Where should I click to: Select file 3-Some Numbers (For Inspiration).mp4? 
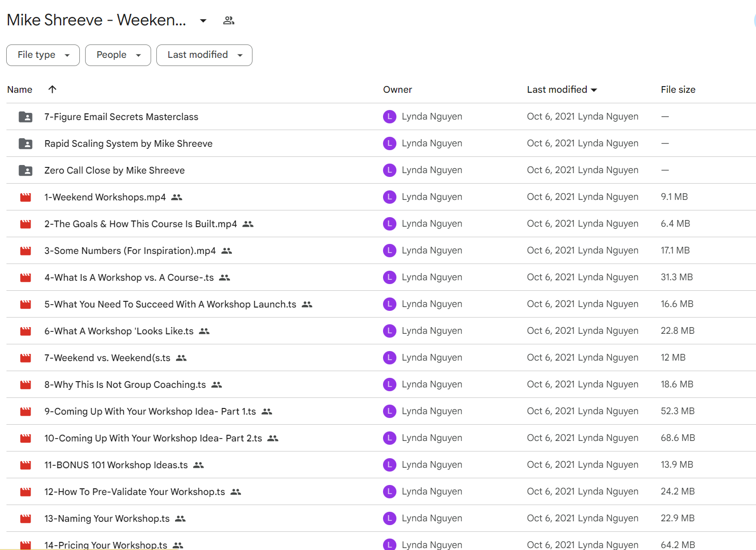(x=130, y=251)
